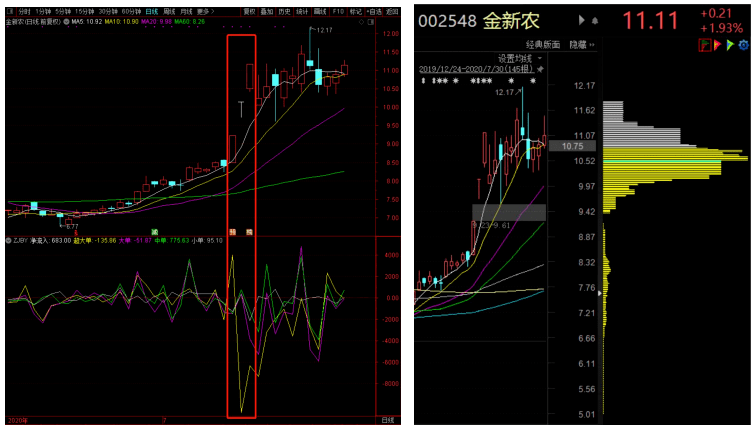Select the red-boxed flag chip chart icon
The width and height of the screenshot is (755, 427).
click(704, 45)
